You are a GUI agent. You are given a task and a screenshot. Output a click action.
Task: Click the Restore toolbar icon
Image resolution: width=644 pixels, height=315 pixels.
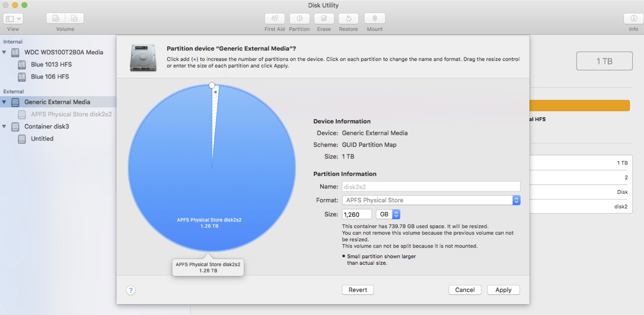click(348, 18)
